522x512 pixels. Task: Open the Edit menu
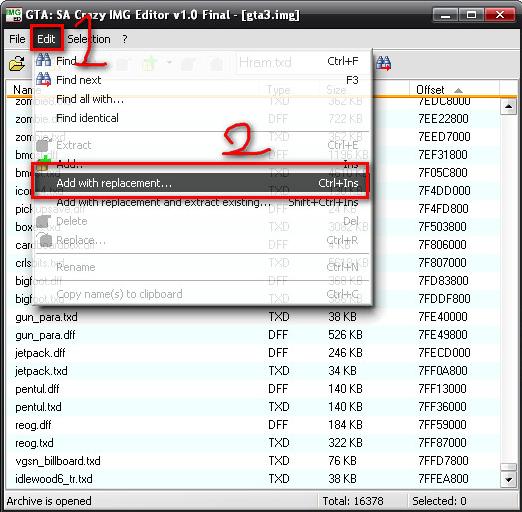tap(46, 39)
